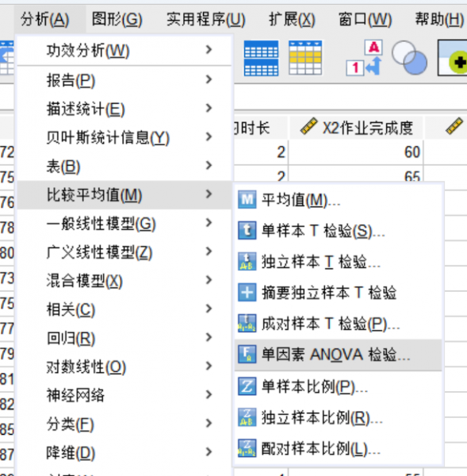Viewport: 467px width, 476px height.
Task: Select 一般线性模型(G) menu entry
Action: click(124, 224)
